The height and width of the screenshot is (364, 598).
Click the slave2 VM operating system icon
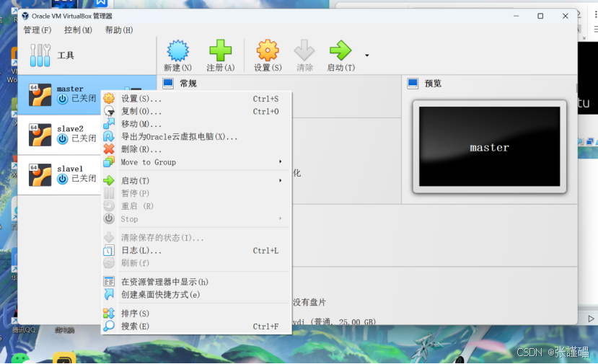click(x=40, y=135)
